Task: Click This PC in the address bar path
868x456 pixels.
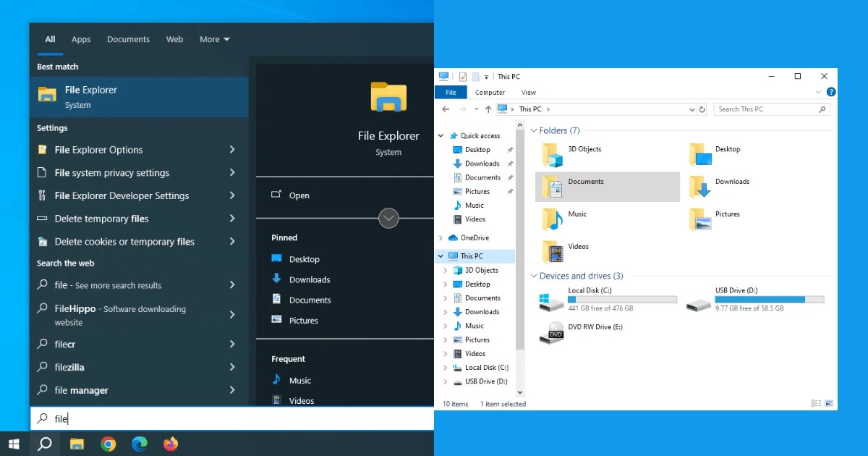Action: click(x=530, y=109)
